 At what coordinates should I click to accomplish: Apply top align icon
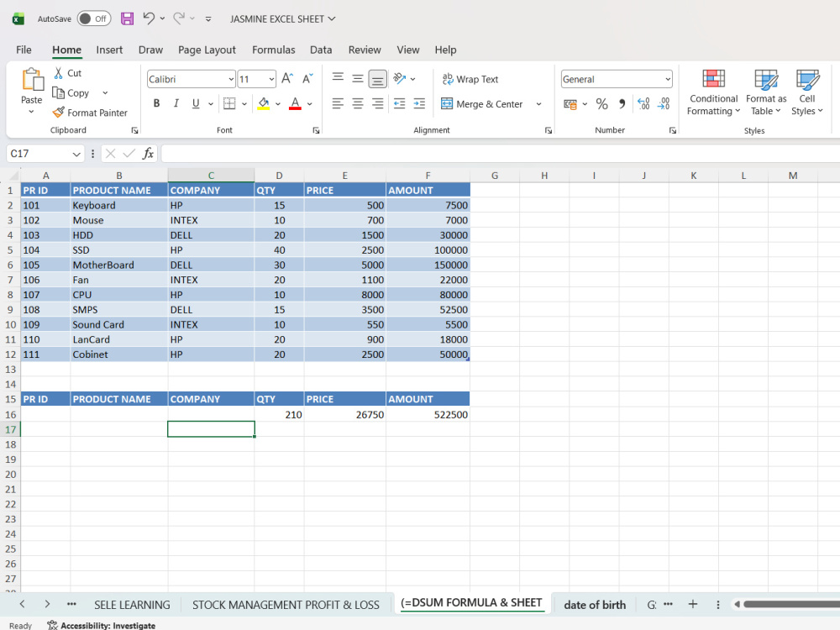(338, 79)
